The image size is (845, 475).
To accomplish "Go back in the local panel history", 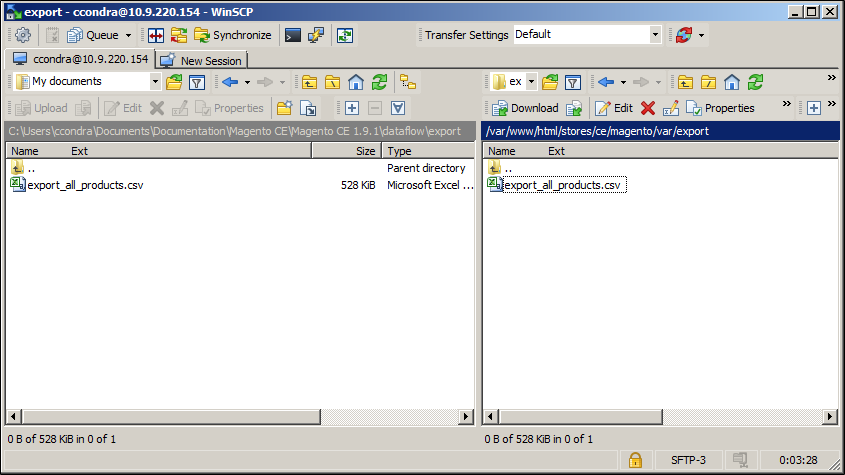I will (230, 82).
